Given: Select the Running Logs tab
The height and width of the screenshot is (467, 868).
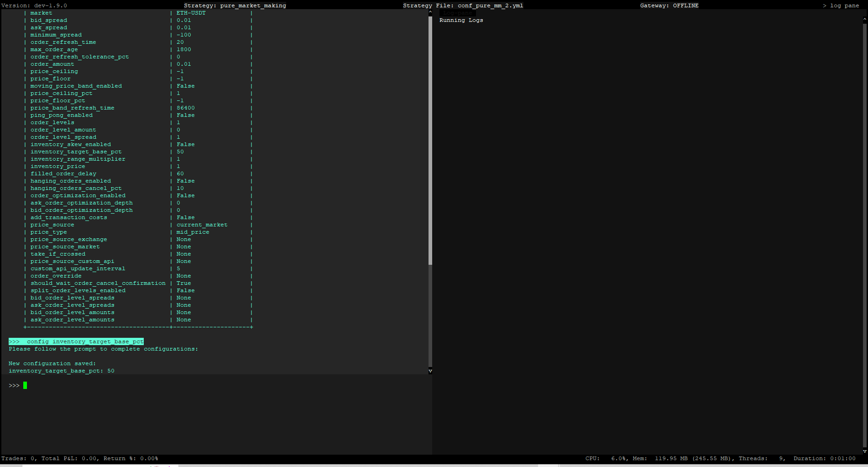Looking at the screenshot, I should 460,20.
